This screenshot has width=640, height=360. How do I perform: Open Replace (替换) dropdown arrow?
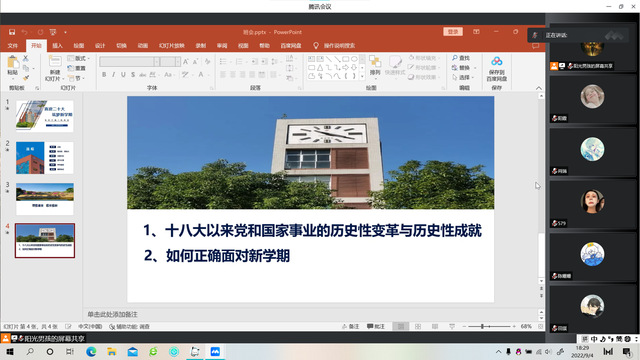[x=475, y=68]
